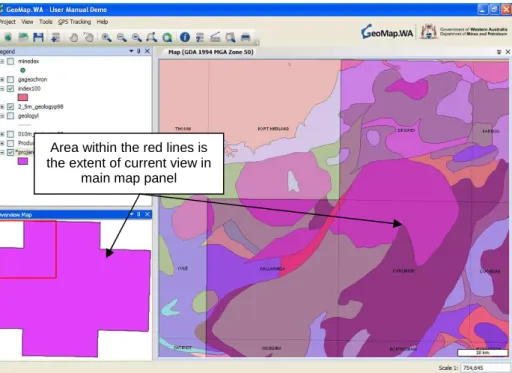Save project with blue floppy disk icon

click(x=38, y=37)
